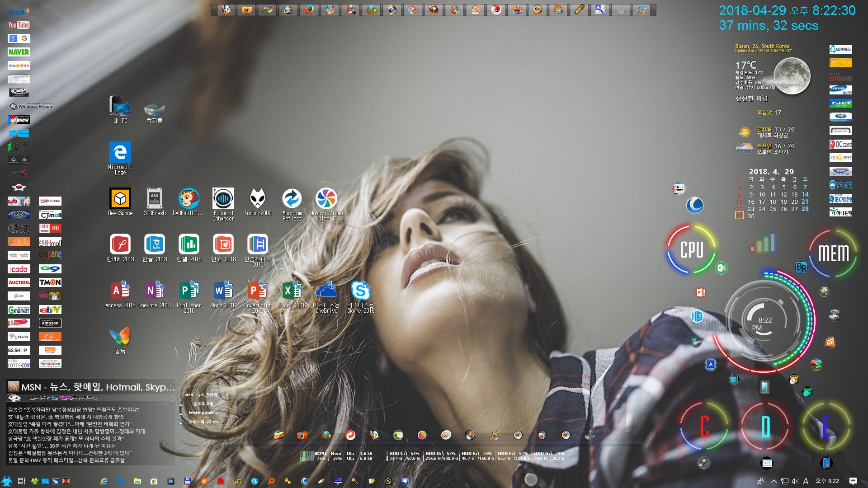This screenshot has height=488, width=868.
Task: Launch Movavi Video Suite 17
Action: point(326,204)
